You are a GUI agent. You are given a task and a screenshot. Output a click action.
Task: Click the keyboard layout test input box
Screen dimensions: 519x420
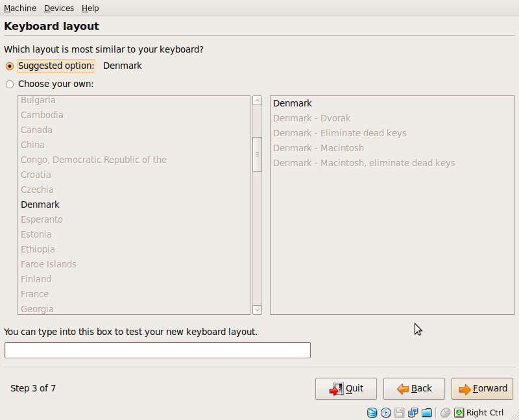point(158,350)
